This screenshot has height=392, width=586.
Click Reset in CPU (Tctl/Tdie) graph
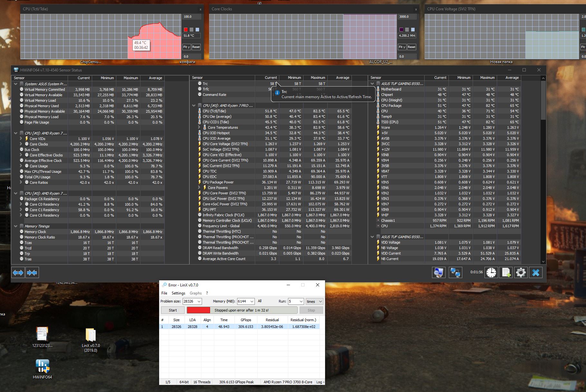(196, 47)
